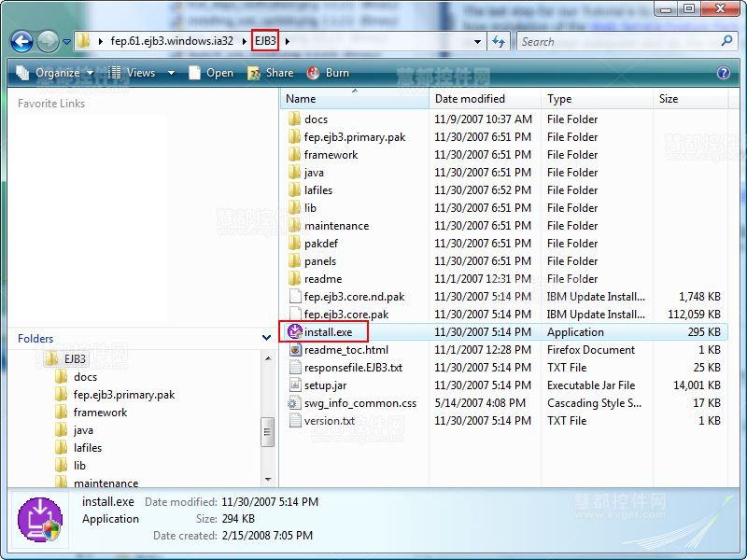The width and height of the screenshot is (747, 560).
Task: Expand arrow after EJB3 breadcrumb
Action: (x=288, y=41)
